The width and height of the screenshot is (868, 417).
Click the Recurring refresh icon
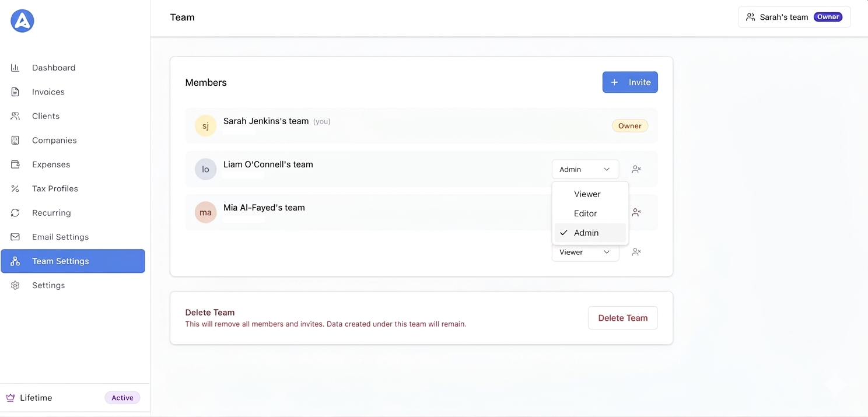[x=15, y=213]
